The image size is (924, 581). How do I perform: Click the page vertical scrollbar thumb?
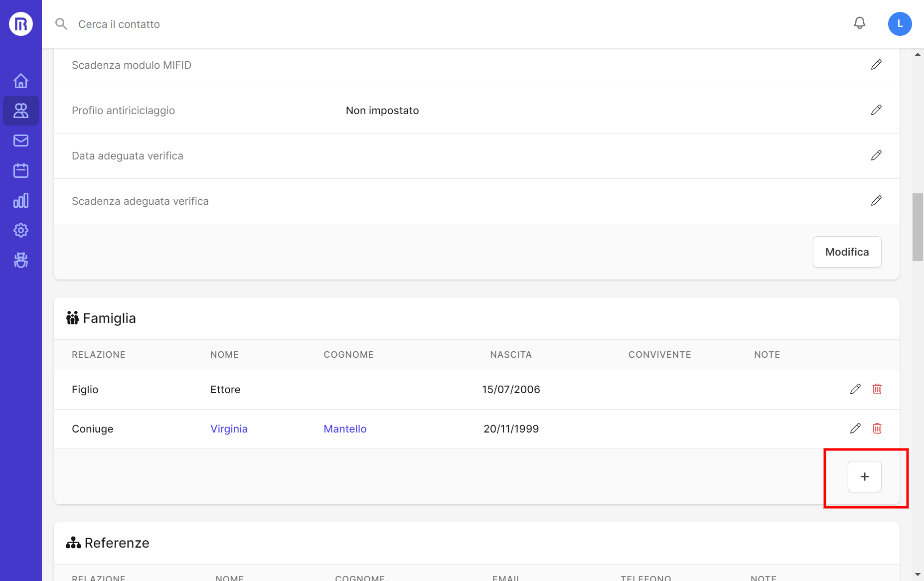(918, 227)
